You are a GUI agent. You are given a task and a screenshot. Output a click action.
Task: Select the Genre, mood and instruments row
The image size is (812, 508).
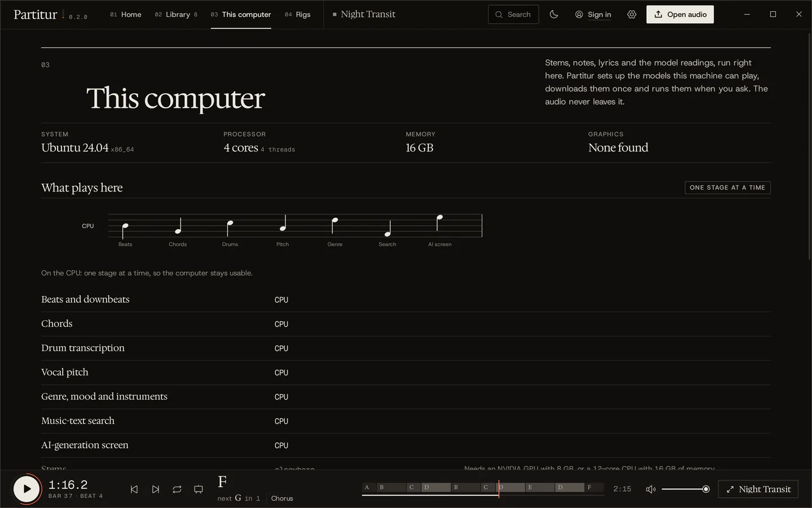406,397
